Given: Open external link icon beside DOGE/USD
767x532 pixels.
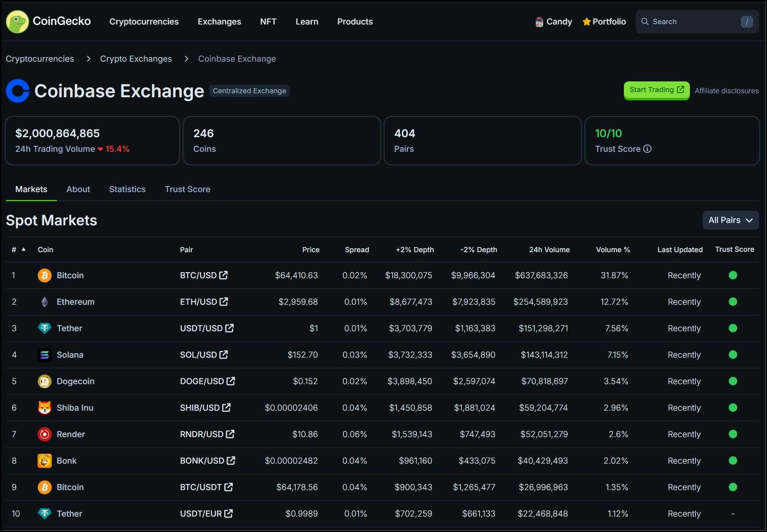Looking at the screenshot, I should pos(231,381).
